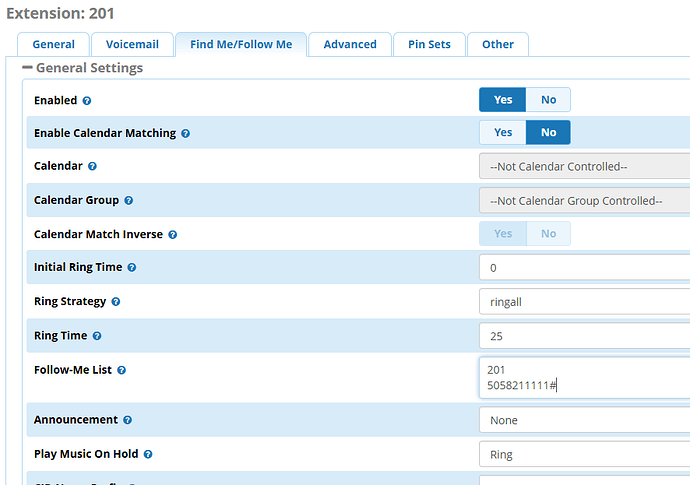Screen dimensions: 690x485
Task: Switch to the General tab
Action: (53, 44)
